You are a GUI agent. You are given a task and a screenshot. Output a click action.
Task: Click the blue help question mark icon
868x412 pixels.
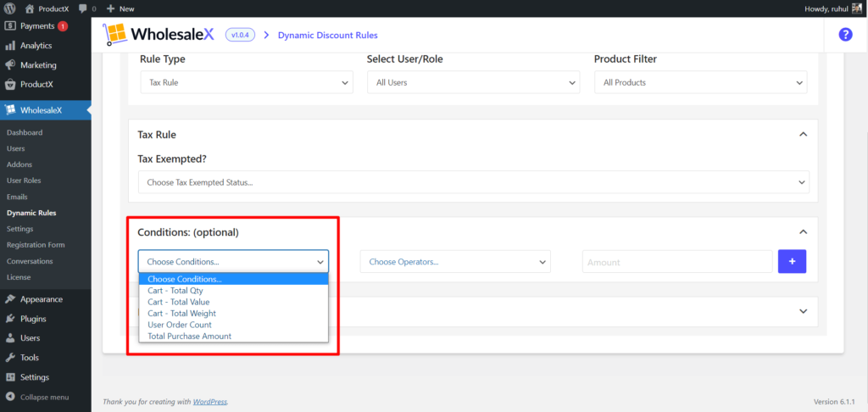click(x=845, y=34)
